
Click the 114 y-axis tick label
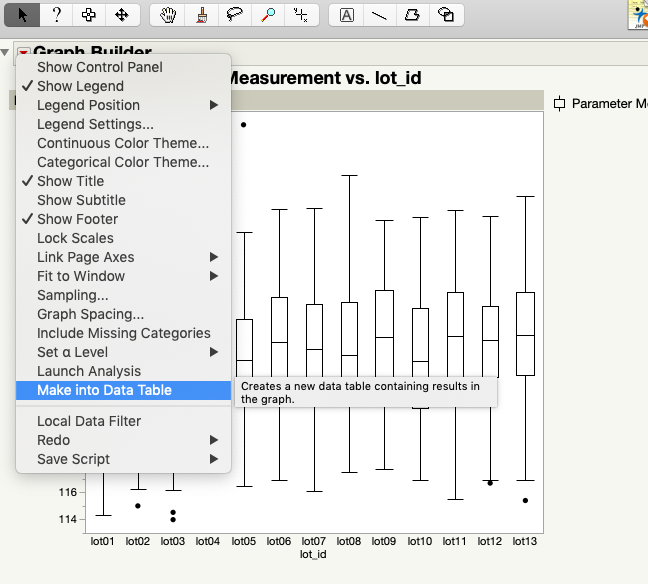68,519
